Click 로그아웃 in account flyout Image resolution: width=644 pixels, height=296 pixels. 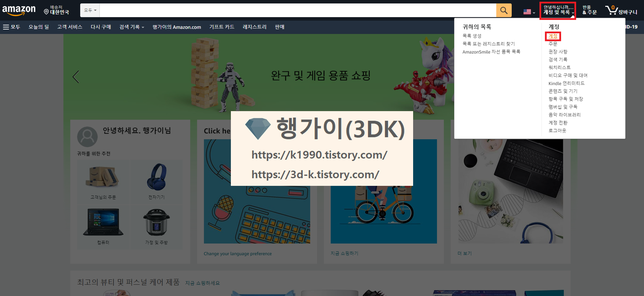point(557,130)
